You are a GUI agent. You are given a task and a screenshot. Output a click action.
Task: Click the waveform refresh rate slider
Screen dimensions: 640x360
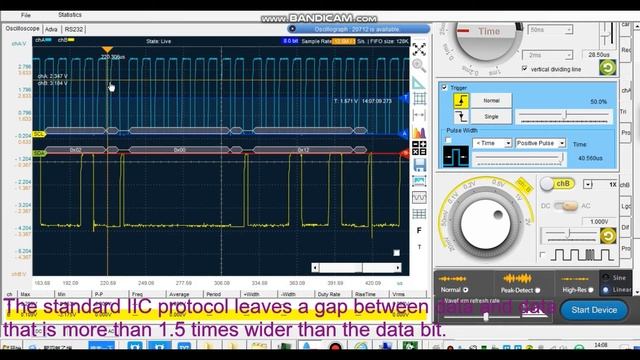click(486, 316)
